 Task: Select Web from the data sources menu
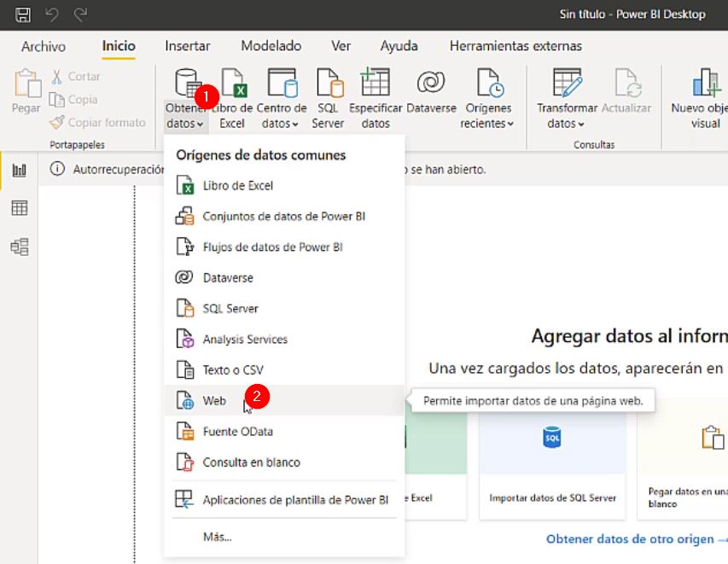[x=214, y=399]
